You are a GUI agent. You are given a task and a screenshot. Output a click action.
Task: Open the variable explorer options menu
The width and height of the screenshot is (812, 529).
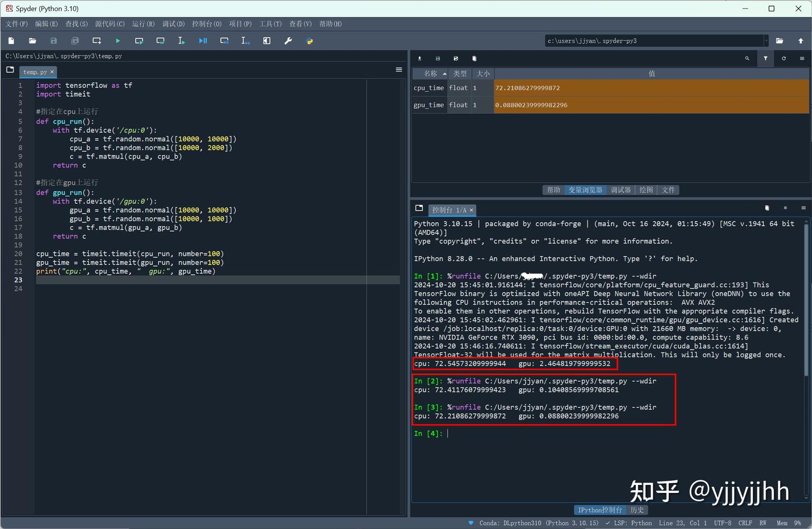point(802,58)
